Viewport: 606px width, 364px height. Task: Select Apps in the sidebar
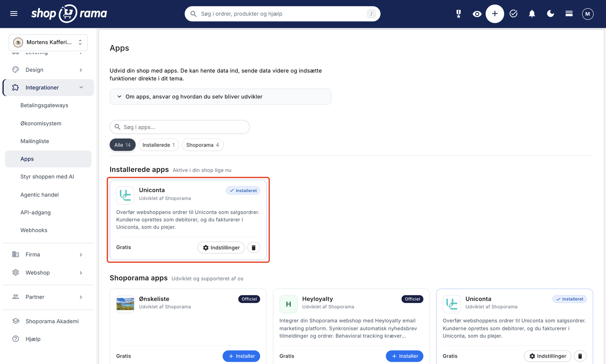[48, 159]
